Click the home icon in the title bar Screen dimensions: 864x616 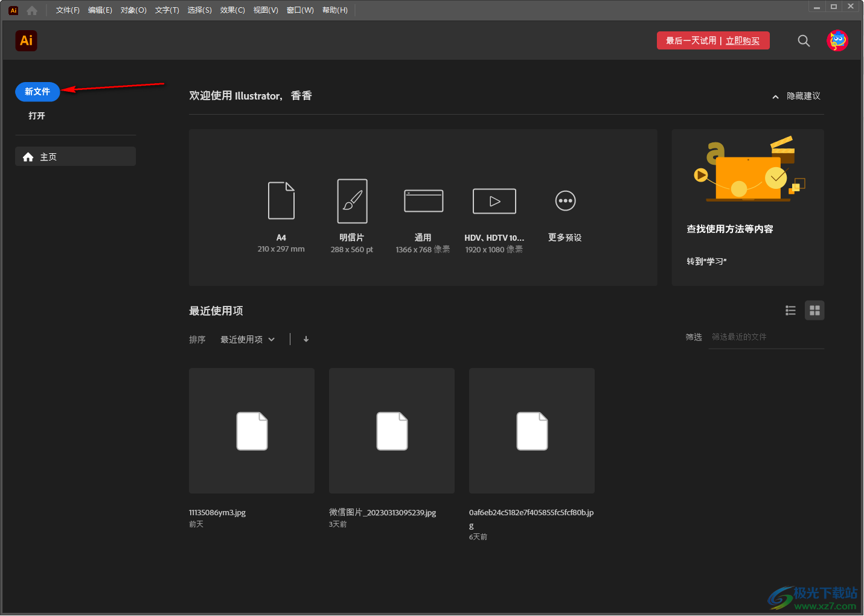coord(32,10)
